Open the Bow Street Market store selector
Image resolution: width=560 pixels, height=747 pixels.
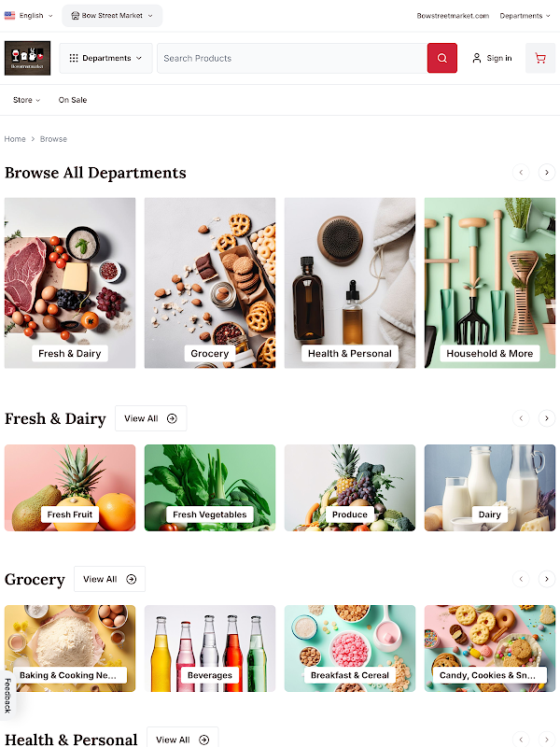pos(112,16)
